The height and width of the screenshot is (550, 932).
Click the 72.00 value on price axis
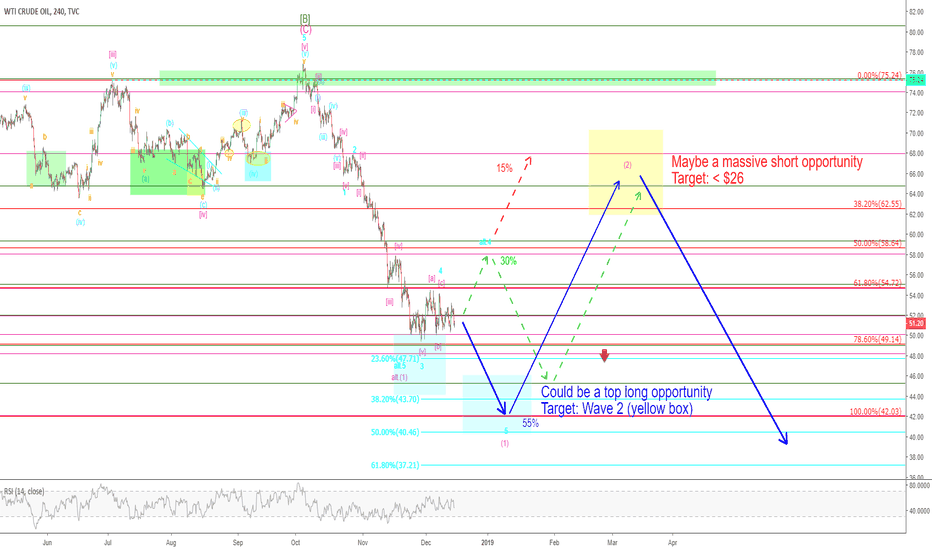pyautogui.click(x=916, y=113)
